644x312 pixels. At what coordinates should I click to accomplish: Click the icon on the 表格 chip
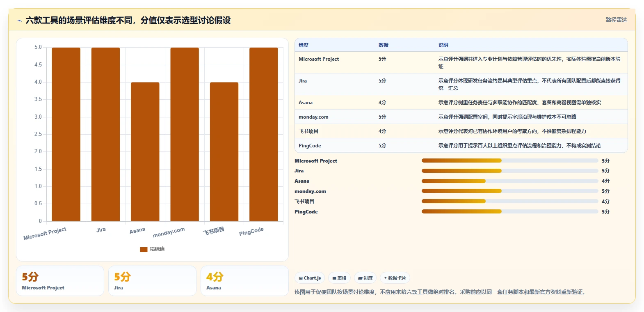[334, 278]
